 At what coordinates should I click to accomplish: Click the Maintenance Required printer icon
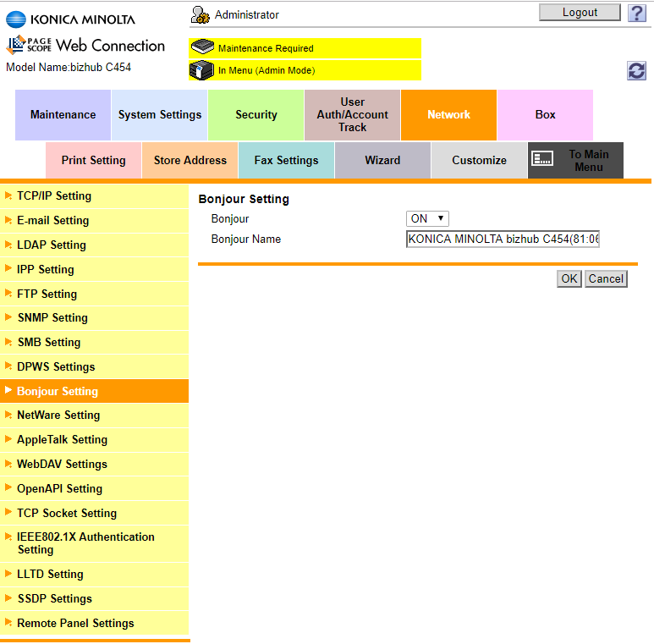[202, 47]
